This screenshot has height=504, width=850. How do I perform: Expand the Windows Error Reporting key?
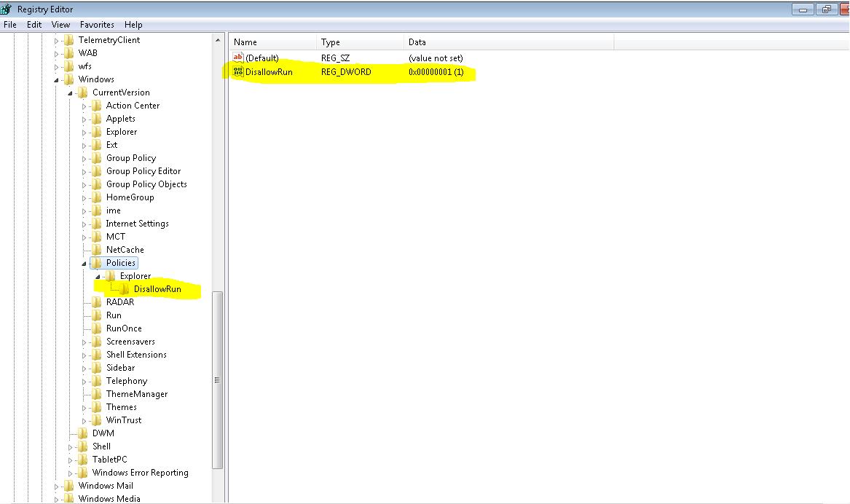tap(70, 473)
